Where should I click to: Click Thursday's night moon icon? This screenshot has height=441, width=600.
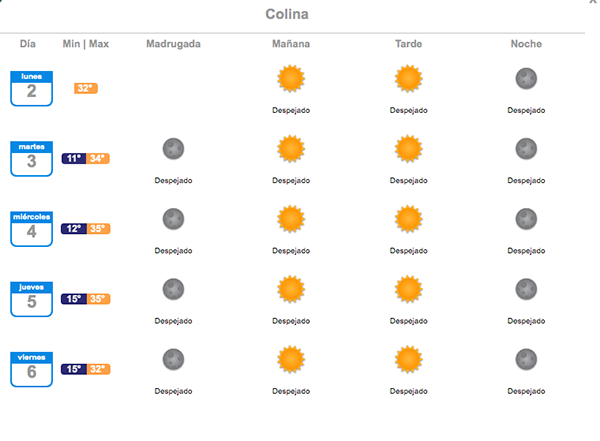click(526, 289)
